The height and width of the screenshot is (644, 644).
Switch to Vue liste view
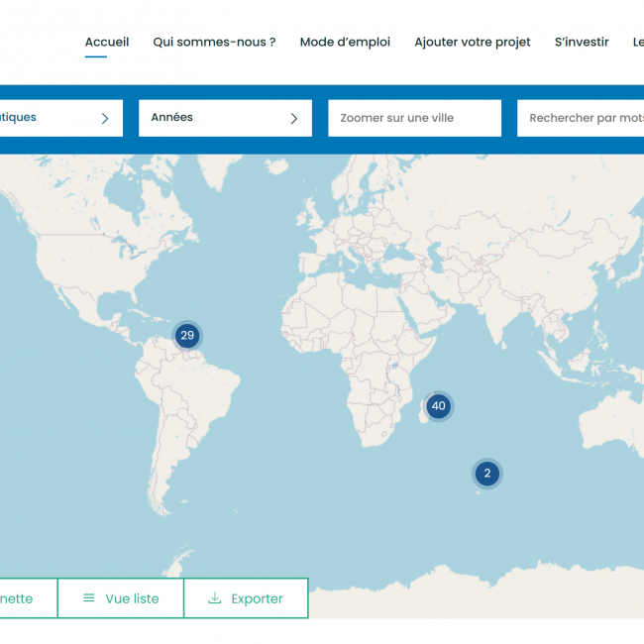coord(121,598)
